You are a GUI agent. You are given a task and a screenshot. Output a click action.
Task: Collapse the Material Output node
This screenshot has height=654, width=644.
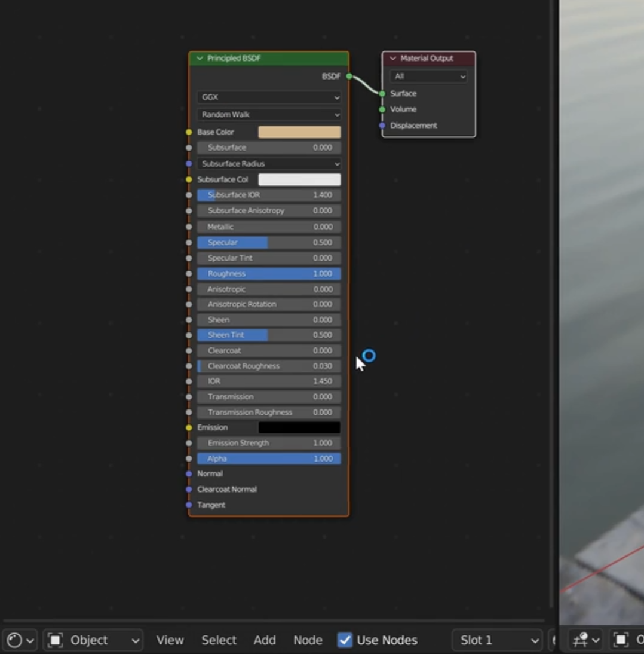point(392,58)
